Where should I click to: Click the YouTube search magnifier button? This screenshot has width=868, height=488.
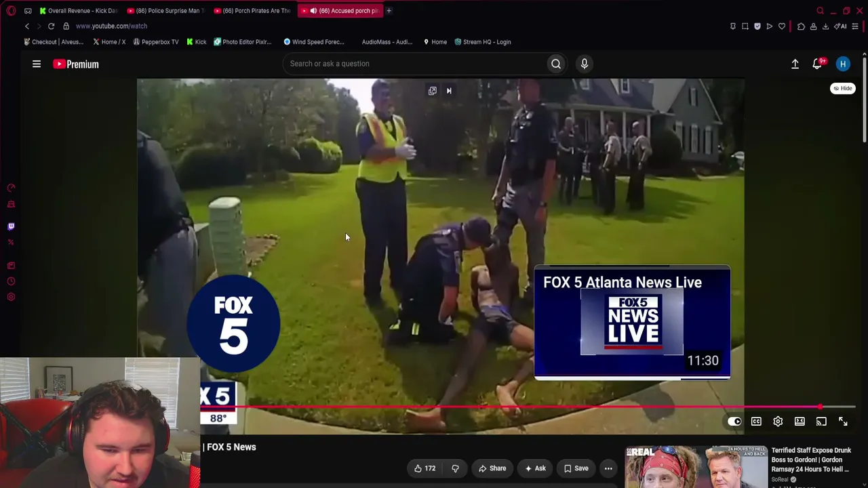tap(556, 64)
